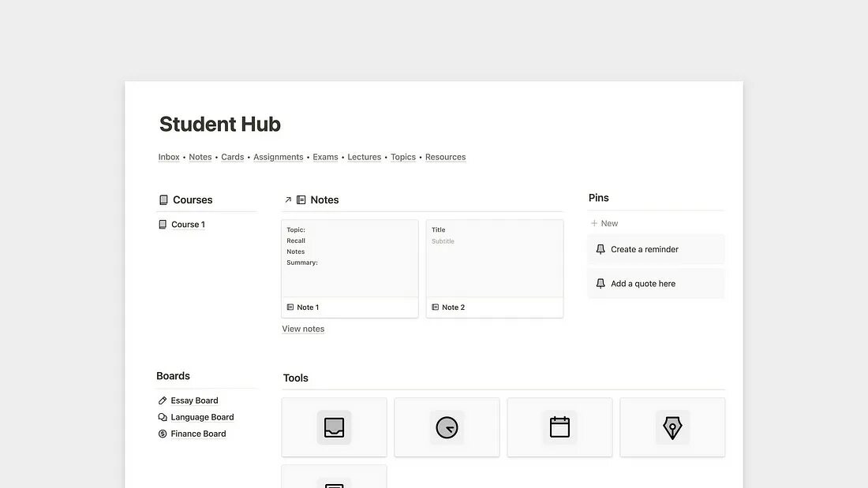
Task: Click the pencil icon beside Essay Board
Action: coord(163,400)
